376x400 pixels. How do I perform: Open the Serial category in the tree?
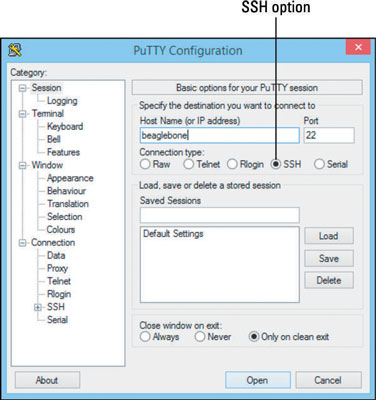(x=57, y=320)
